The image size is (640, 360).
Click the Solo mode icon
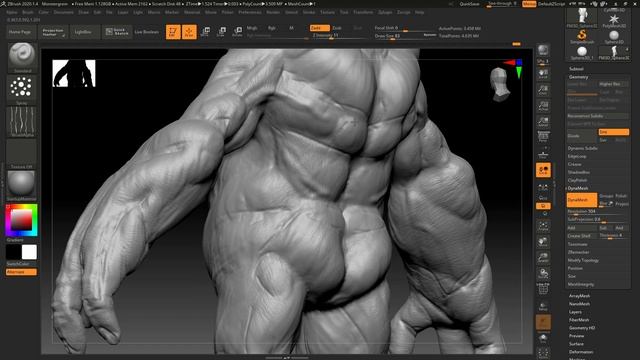[x=543, y=338]
